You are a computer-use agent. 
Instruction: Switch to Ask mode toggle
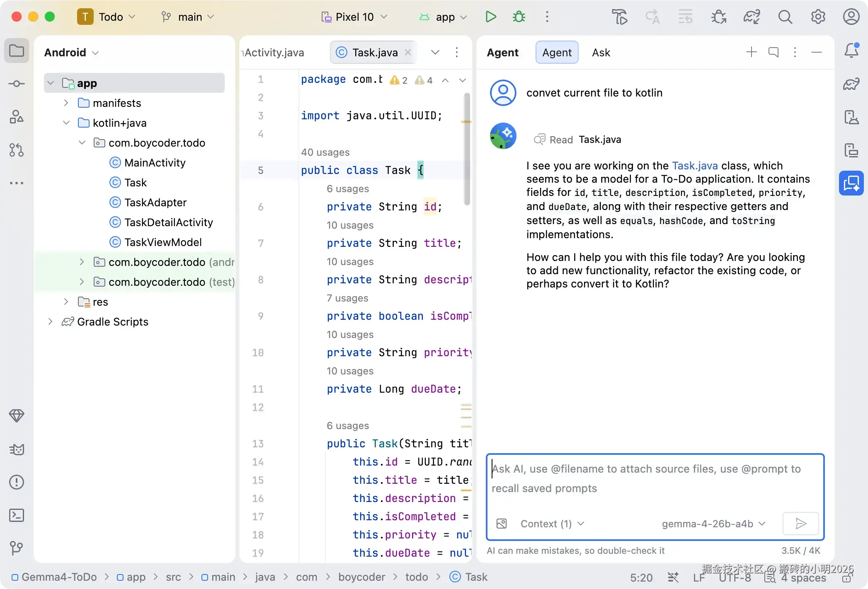coord(601,53)
